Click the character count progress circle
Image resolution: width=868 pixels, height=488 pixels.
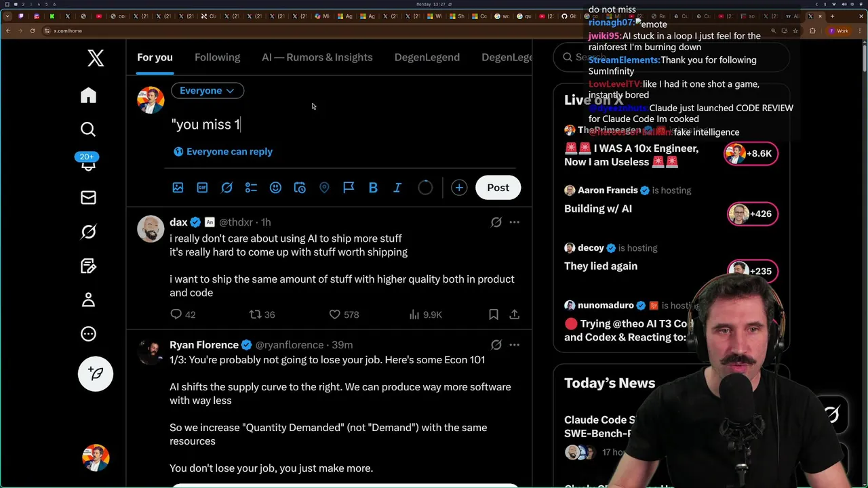(425, 188)
